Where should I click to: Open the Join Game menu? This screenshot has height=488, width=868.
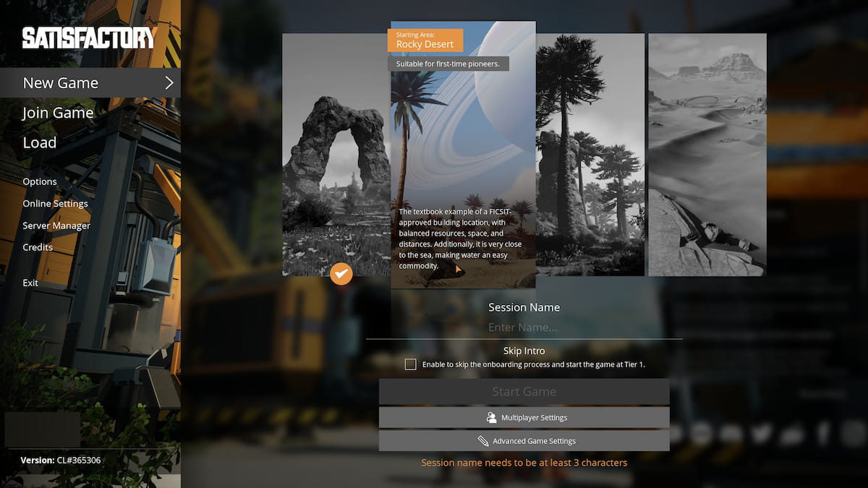click(58, 113)
